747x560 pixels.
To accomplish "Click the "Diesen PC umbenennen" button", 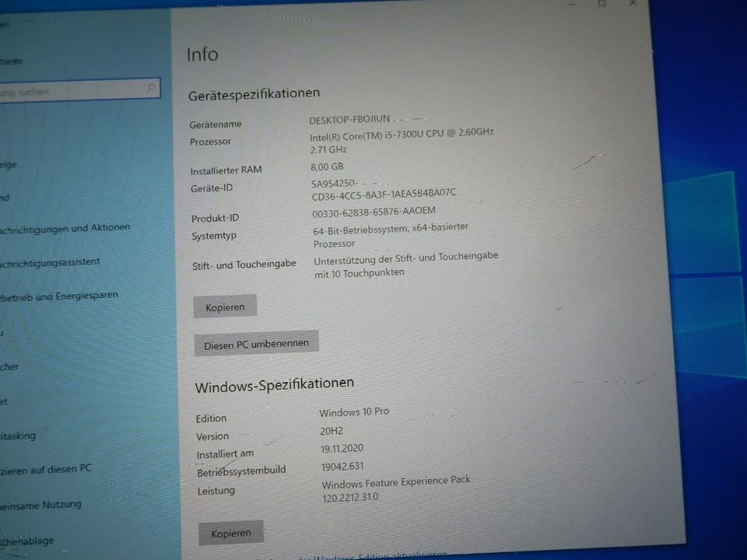I will (256, 343).
